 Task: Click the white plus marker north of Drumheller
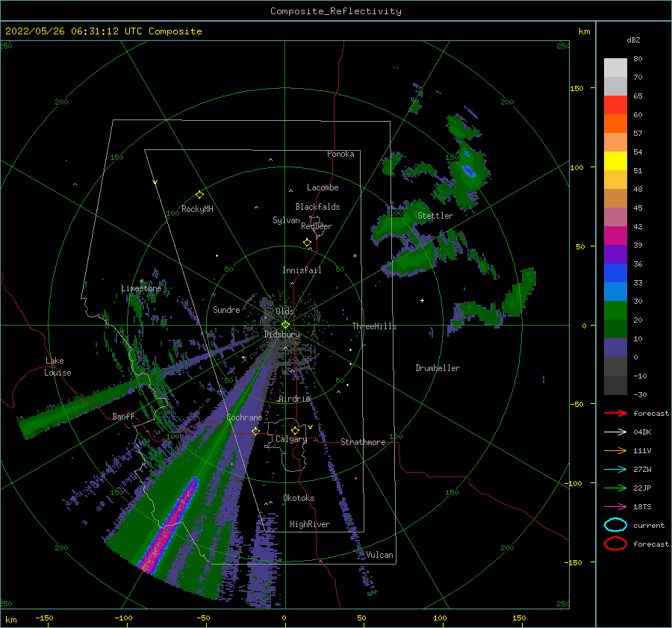pyautogui.click(x=422, y=300)
